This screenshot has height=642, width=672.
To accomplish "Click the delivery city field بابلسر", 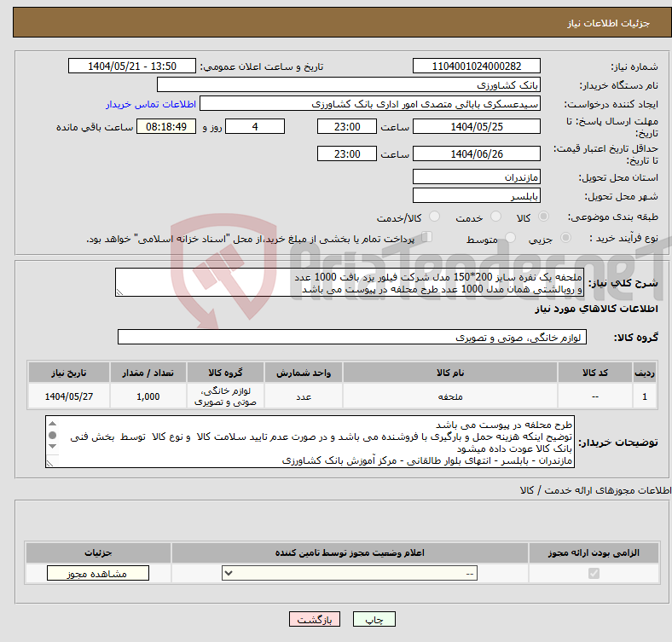I will tap(476, 195).
